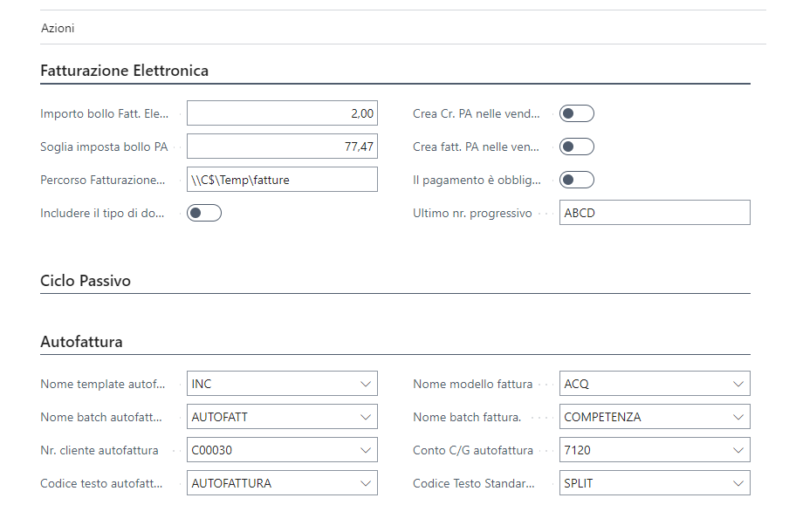
Task: Collapse the Autofattura section header
Action: pyautogui.click(x=81, y=342)
